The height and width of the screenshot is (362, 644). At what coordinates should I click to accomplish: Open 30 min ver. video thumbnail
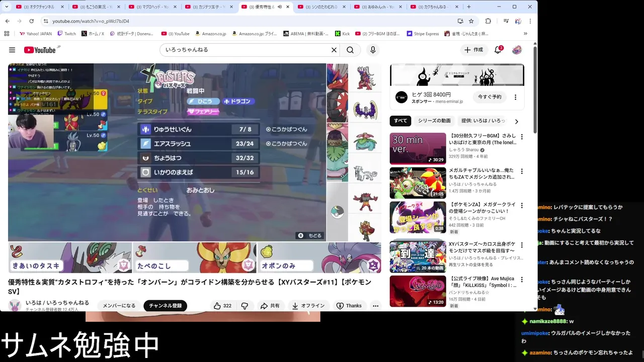pos(418,148)
